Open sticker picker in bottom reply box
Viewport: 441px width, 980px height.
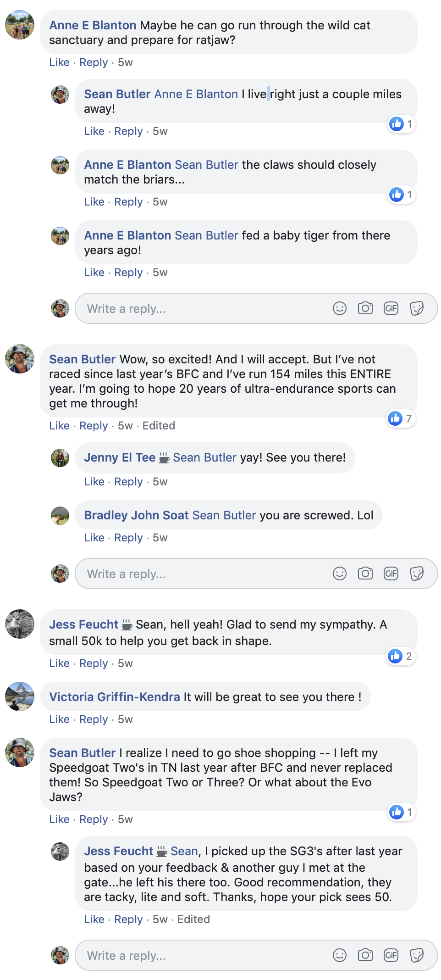click(416, 955)
